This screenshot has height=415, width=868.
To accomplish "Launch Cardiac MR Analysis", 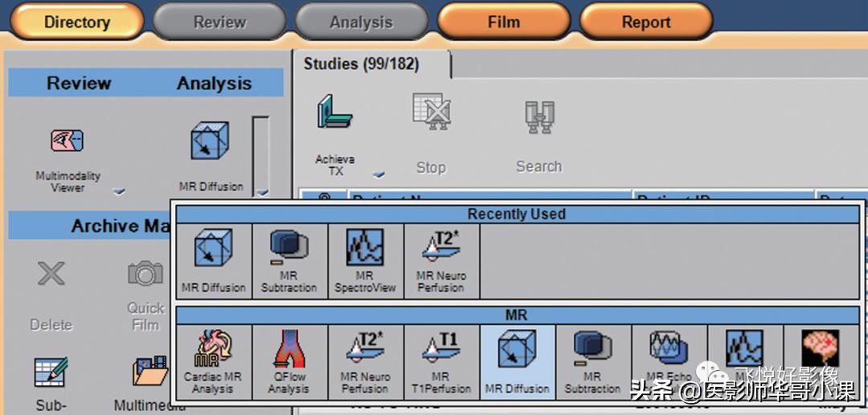I will point(214,362).
